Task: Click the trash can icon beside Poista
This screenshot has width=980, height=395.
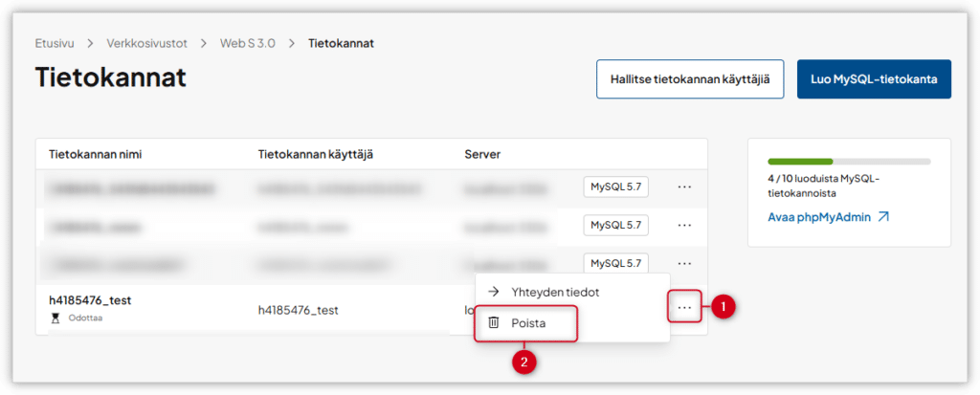Action: coord(494,323)
